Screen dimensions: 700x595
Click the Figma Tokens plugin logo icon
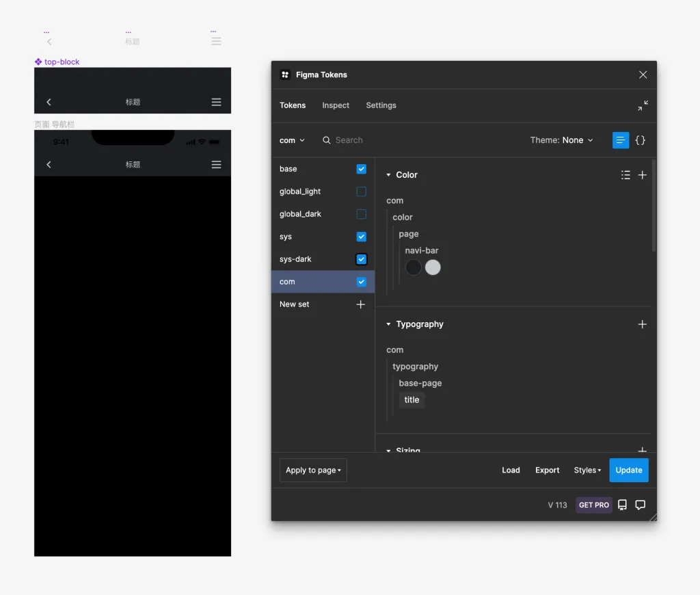(285, 75)
